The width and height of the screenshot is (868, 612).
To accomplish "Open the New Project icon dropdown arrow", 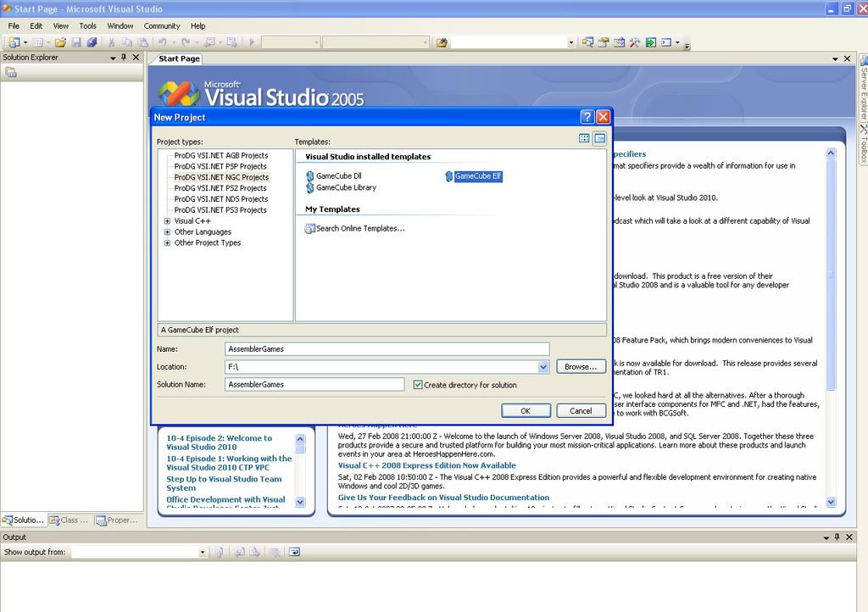I will point(25,42).
